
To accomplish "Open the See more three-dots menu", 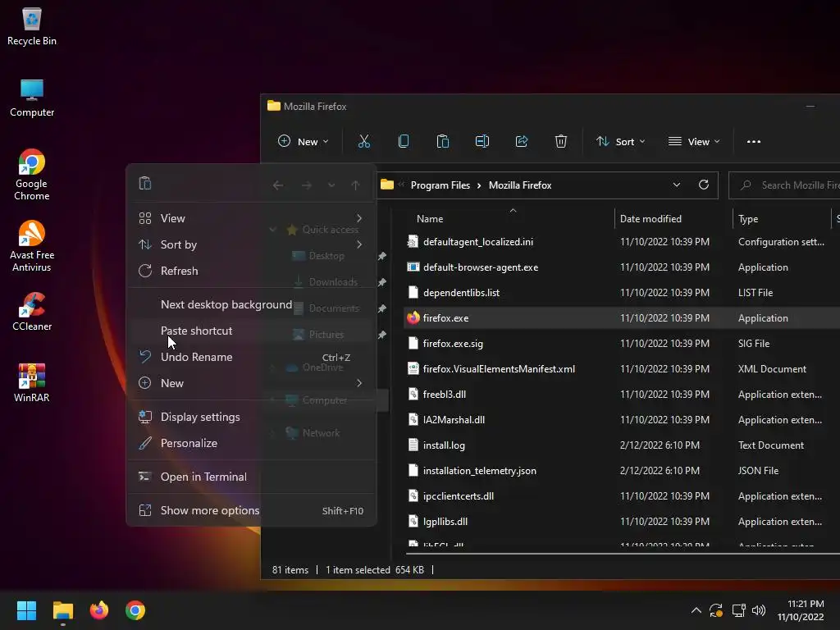I will (754, 141).
